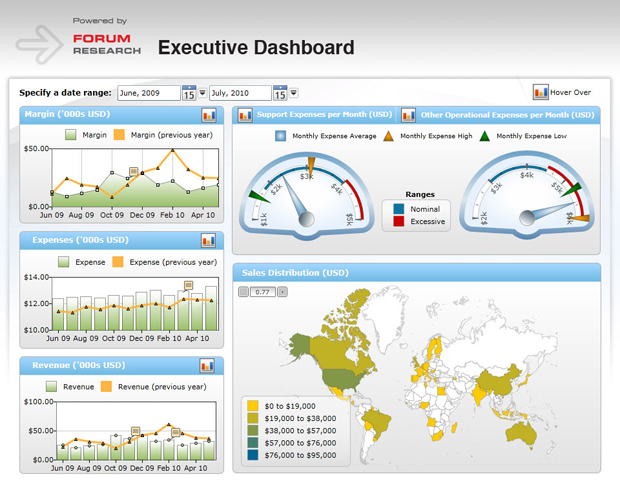Click the $0 to $19,000 legend swatch

coord(253,406)
